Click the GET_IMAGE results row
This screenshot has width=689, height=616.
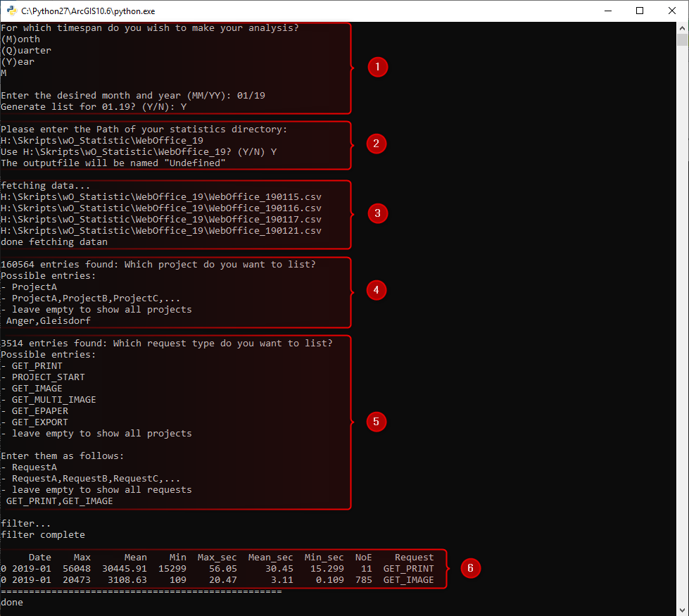point(211,579)
